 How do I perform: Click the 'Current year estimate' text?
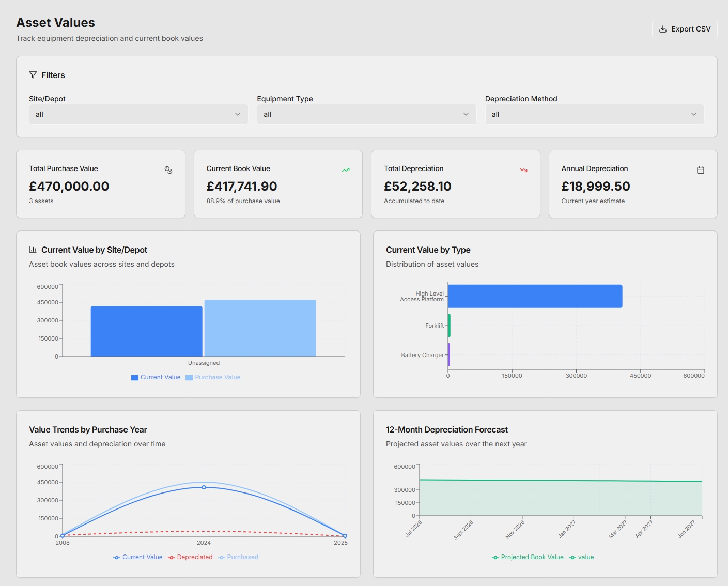tap(593, 201)
